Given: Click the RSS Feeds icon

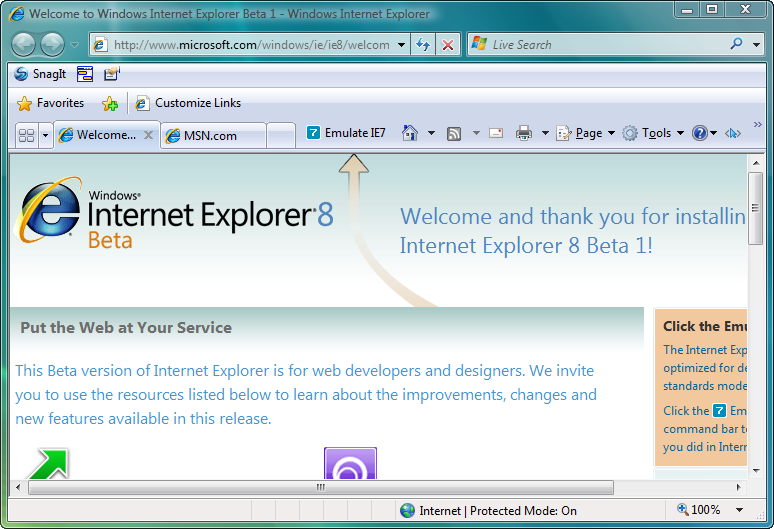Looking at the screenshot, I should pyautogui.click(x=454, y=133).
